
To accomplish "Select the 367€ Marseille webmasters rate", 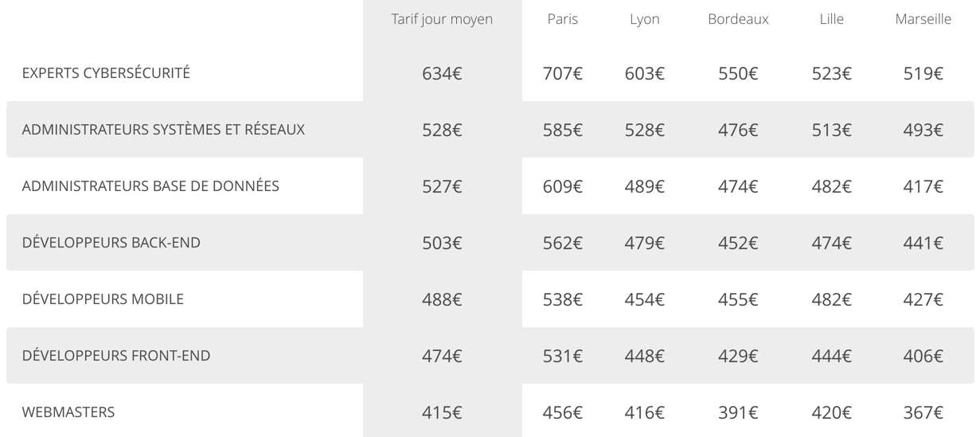I will [923, 413].
